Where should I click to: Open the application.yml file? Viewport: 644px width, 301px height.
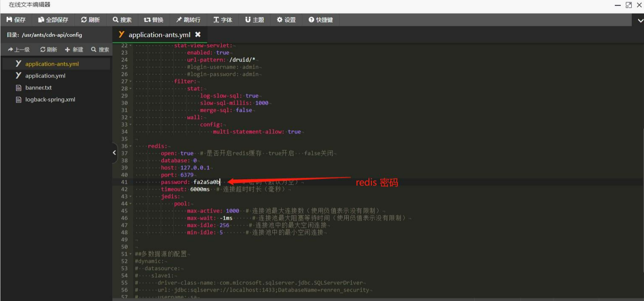click(45, 75)
